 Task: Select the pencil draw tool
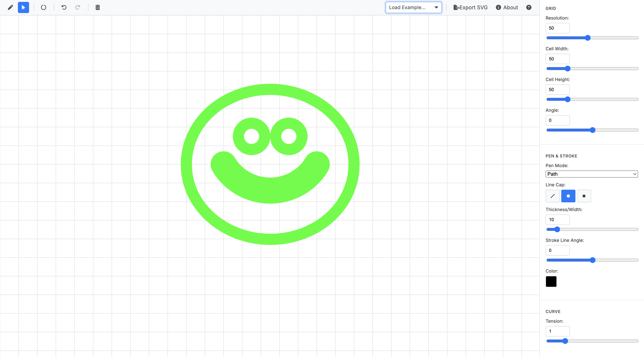tap(10, 7)
